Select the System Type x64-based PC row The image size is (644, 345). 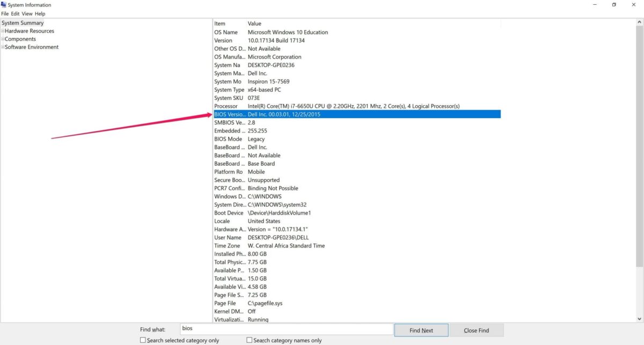pyautogui.click(x=357, y=90)
